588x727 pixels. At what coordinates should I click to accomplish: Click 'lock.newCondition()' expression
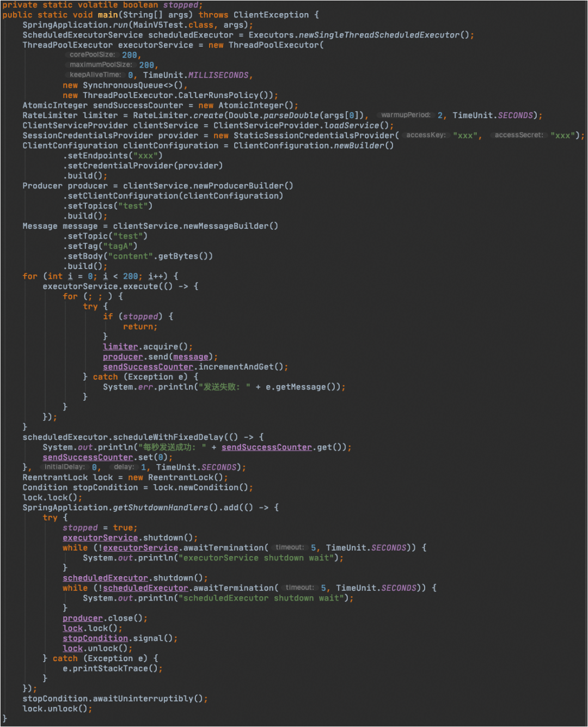(x=200, y=487)
